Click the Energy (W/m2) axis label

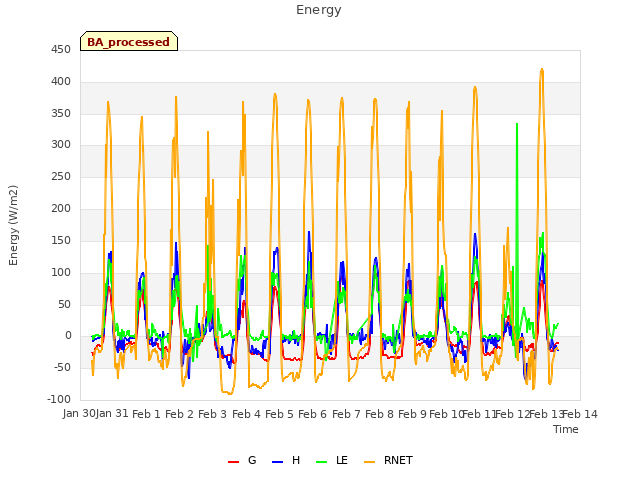click(x=13, y=225)
